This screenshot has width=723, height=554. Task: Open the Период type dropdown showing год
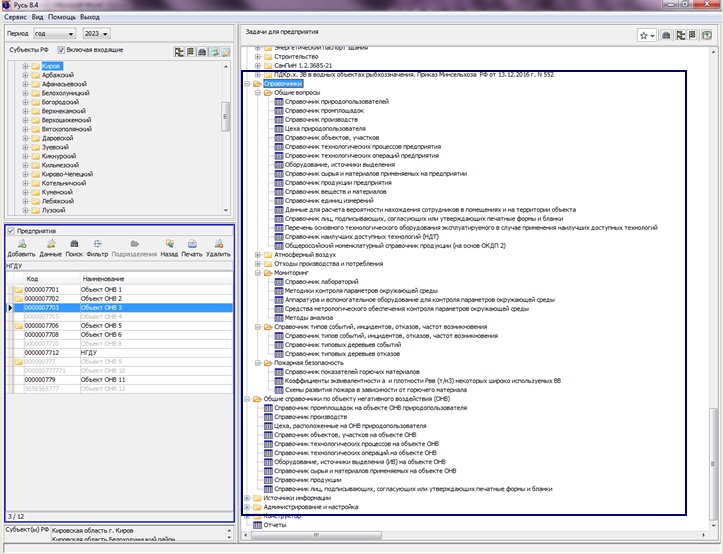coord(53,33)
